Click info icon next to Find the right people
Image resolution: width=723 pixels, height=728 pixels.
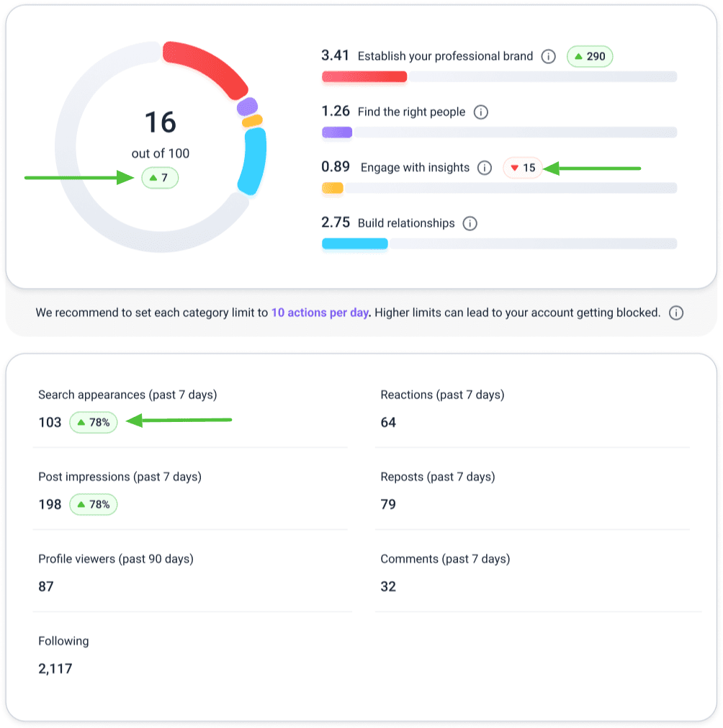[481, 112]
